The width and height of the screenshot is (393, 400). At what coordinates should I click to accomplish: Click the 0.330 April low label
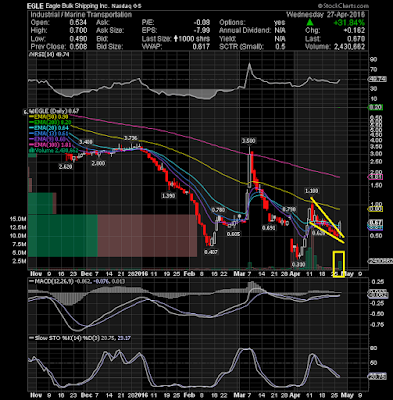click(x=298, y=264)
